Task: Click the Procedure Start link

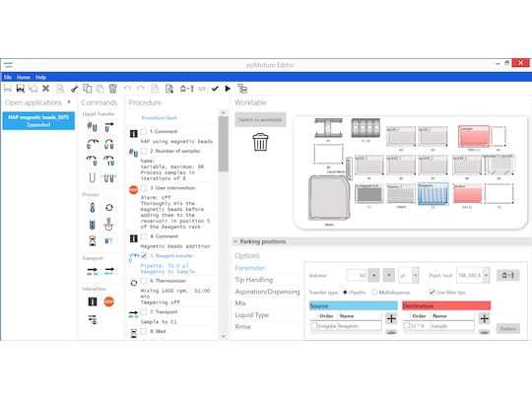Action: point(160,118)
